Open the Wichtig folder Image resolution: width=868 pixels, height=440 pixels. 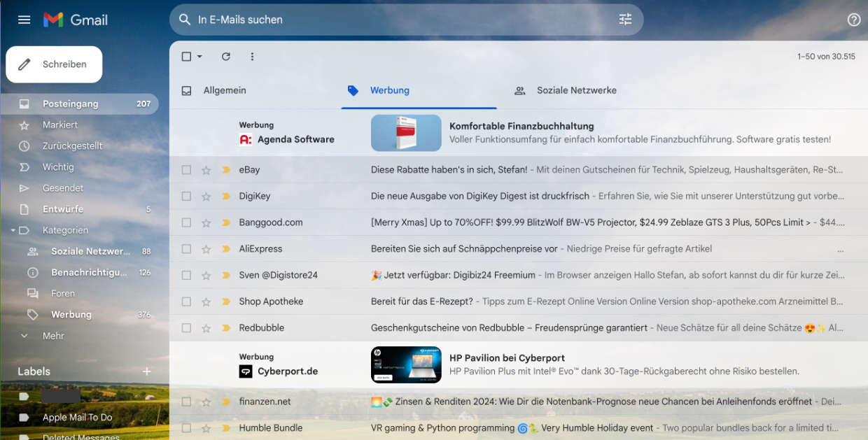coord(79,167)
